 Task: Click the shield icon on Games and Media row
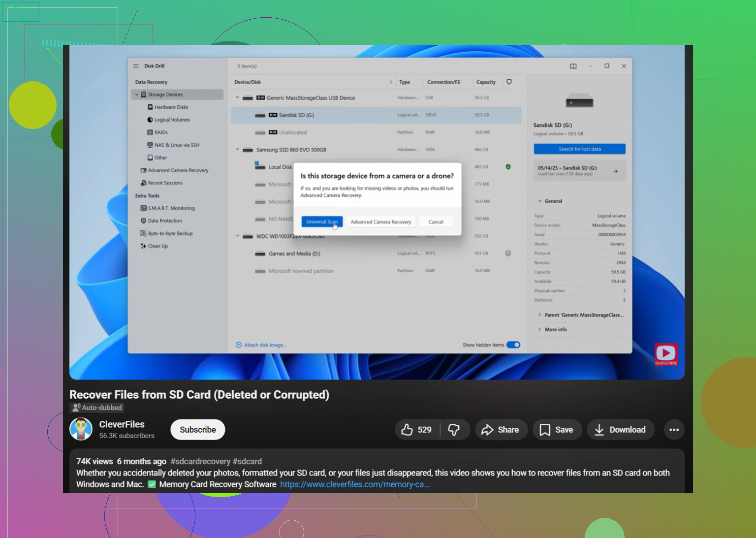508,253
